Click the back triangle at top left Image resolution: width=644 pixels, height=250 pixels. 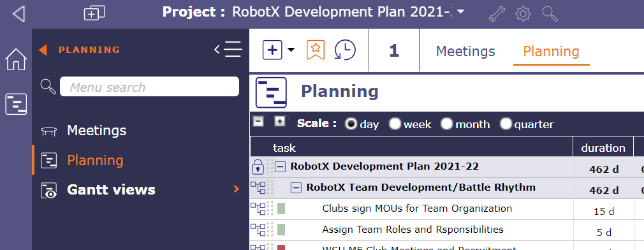pyautogui.click(x=19, y=13)
